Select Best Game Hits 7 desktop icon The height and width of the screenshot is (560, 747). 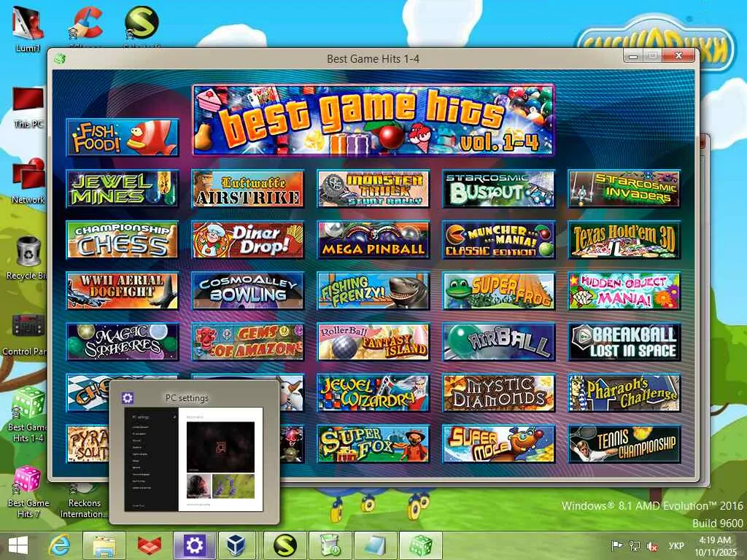tap(28, 492)
